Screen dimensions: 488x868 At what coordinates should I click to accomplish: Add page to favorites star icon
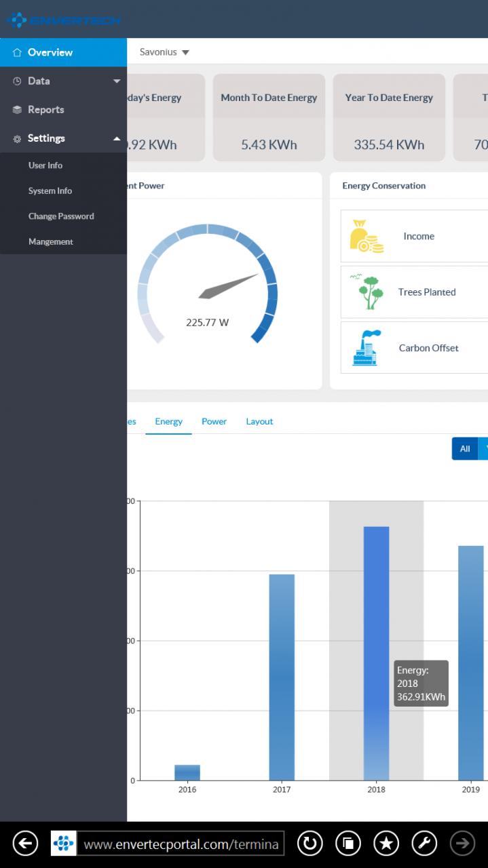(x=386, y=844)
